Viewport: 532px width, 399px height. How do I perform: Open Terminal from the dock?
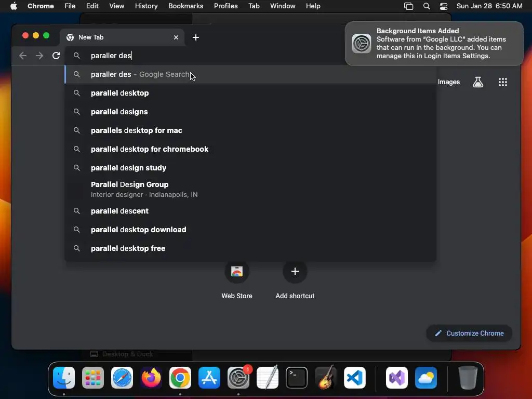(297, 378)
